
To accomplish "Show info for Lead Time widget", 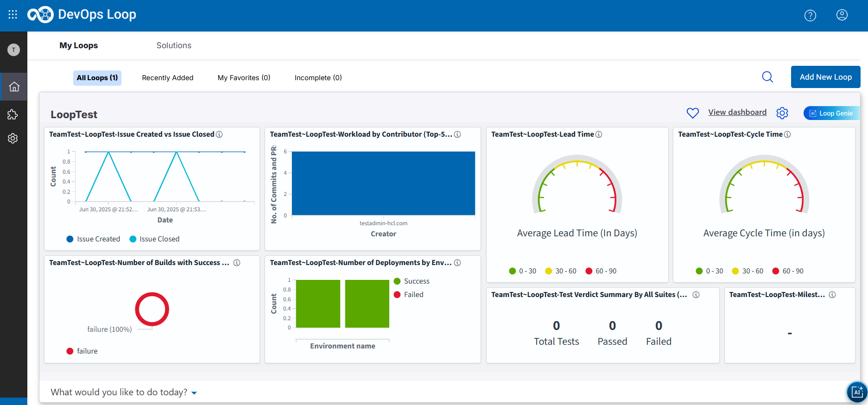I will point(599,134).
